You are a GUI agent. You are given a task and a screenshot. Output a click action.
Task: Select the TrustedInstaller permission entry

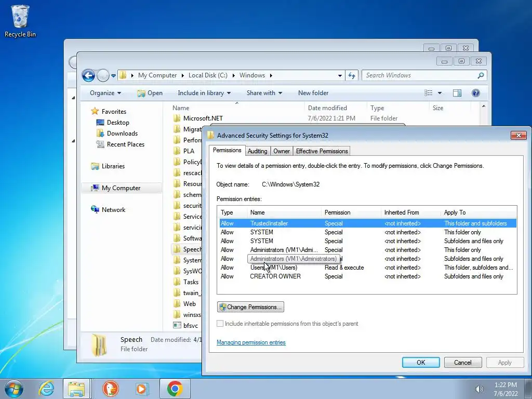368,223
